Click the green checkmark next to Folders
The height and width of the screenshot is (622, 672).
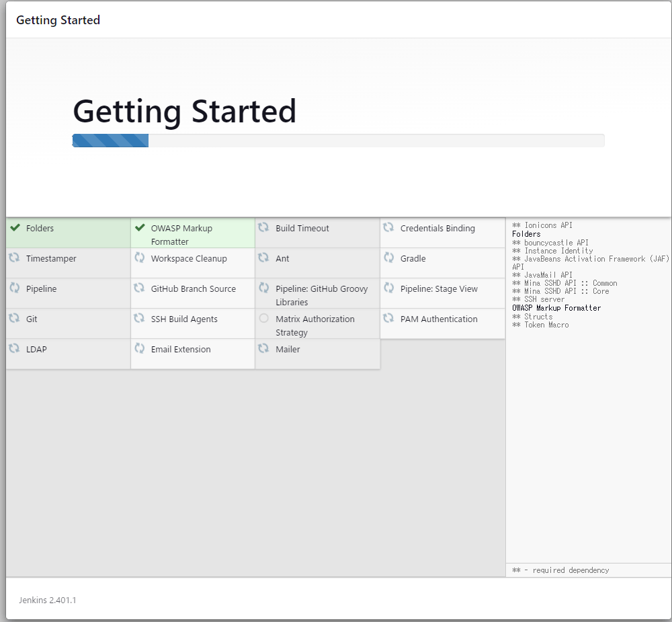pyautogui.click(x=15, y=227)
